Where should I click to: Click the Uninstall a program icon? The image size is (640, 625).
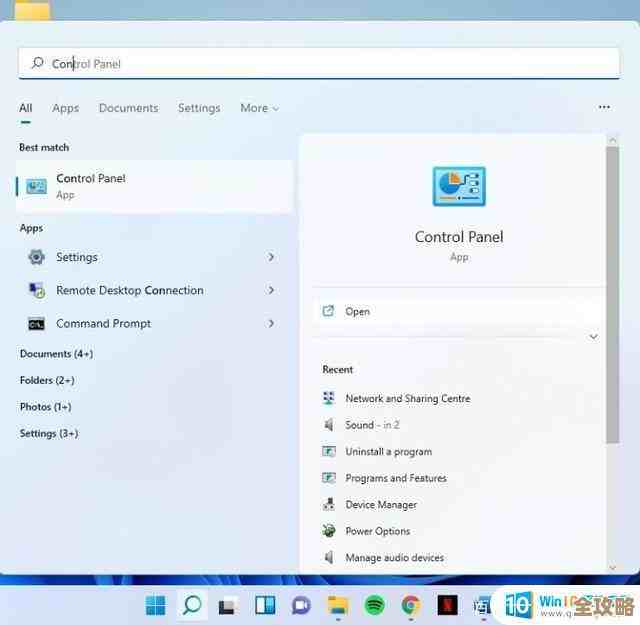click(329, 452)
